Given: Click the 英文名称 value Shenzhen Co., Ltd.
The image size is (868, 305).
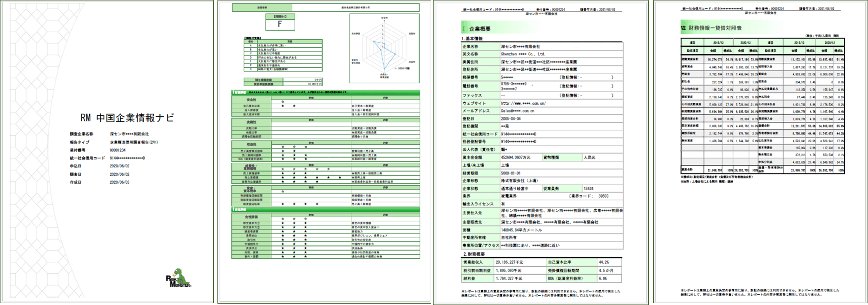Looking at the screenshot, I should click(x=523, y=54).
